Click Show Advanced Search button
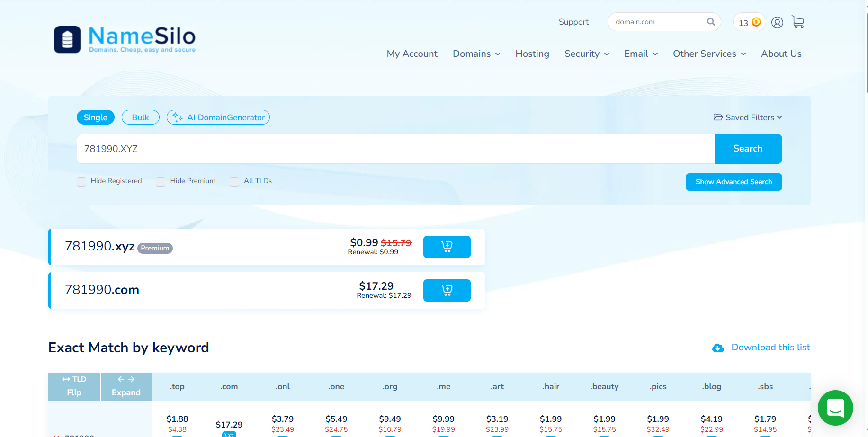The image size is (868, 437). click(x=734, y=182)
